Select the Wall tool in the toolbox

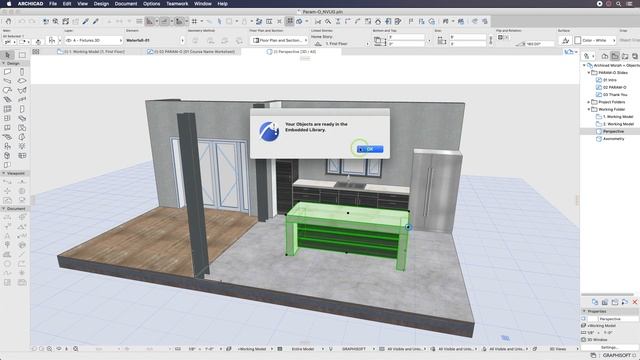click(7, 72)
